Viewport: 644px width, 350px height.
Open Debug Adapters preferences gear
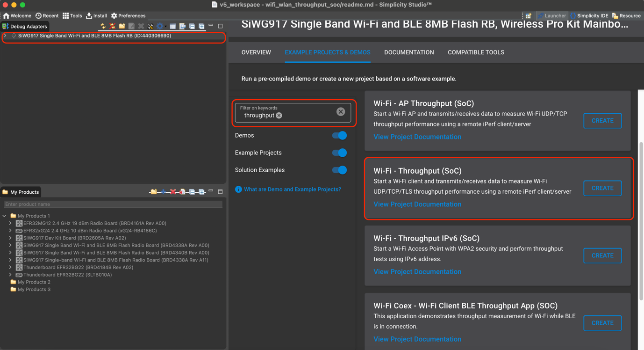point(159,26)
